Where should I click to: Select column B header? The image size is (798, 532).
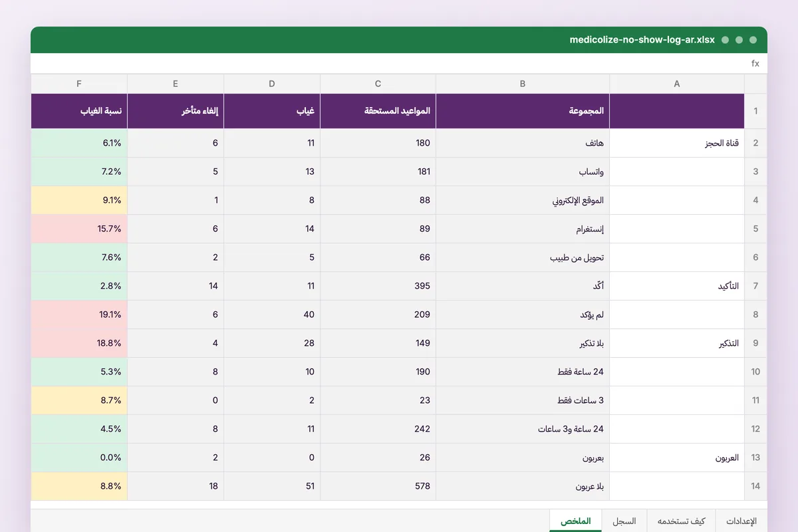click(x=523, y=84)
